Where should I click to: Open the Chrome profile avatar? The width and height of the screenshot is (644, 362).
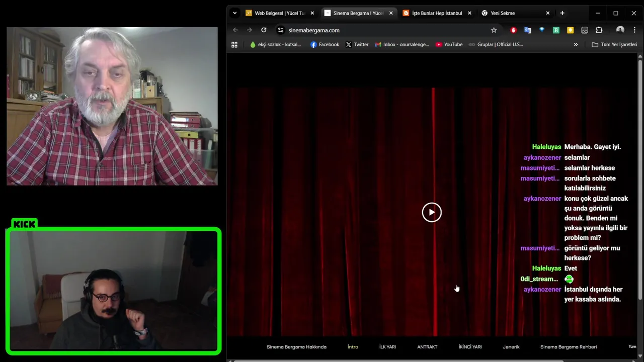pyautogui.click(x=620, y=30)
